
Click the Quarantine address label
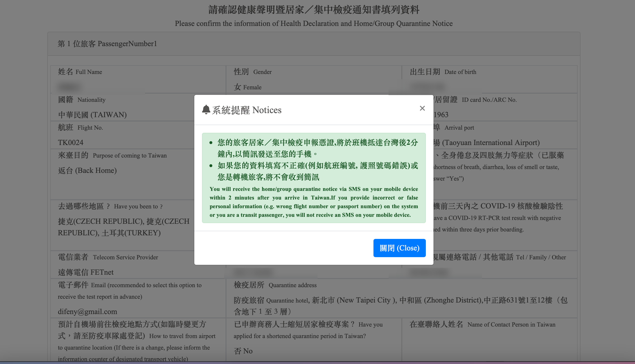(275, 285)
